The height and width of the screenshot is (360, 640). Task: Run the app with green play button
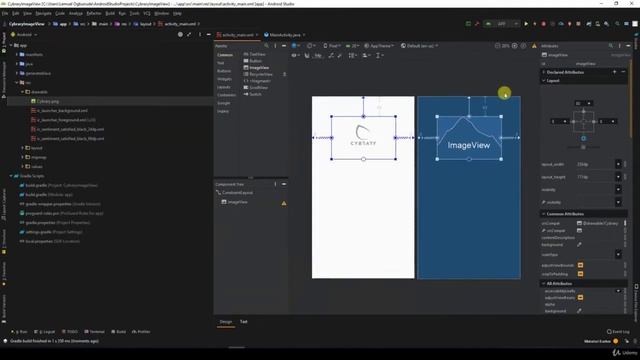526,24
